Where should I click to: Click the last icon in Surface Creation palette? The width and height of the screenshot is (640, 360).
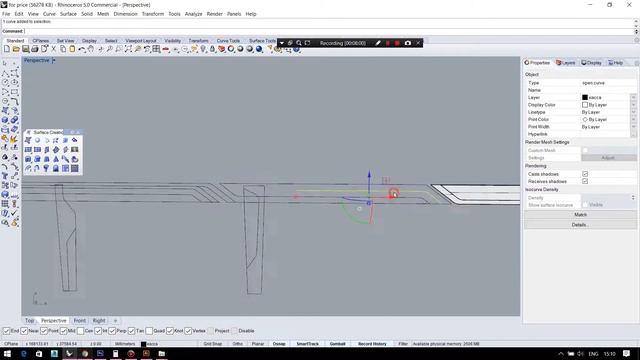pos(75,168)
